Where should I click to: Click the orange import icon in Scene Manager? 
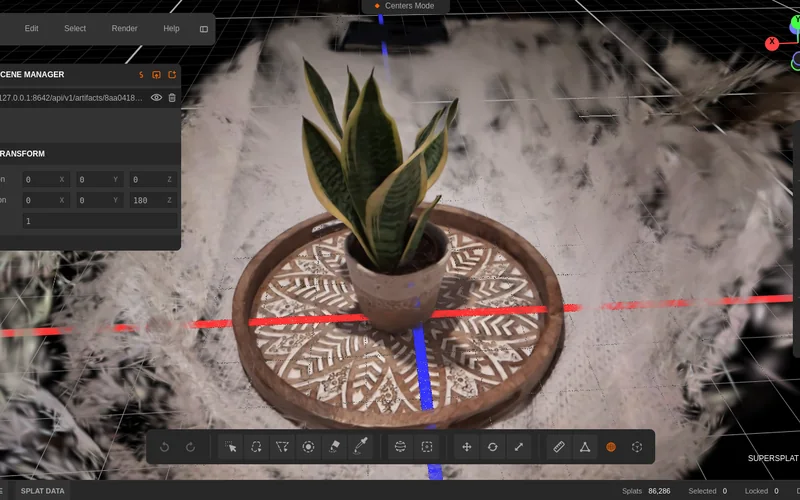point(156,74)
